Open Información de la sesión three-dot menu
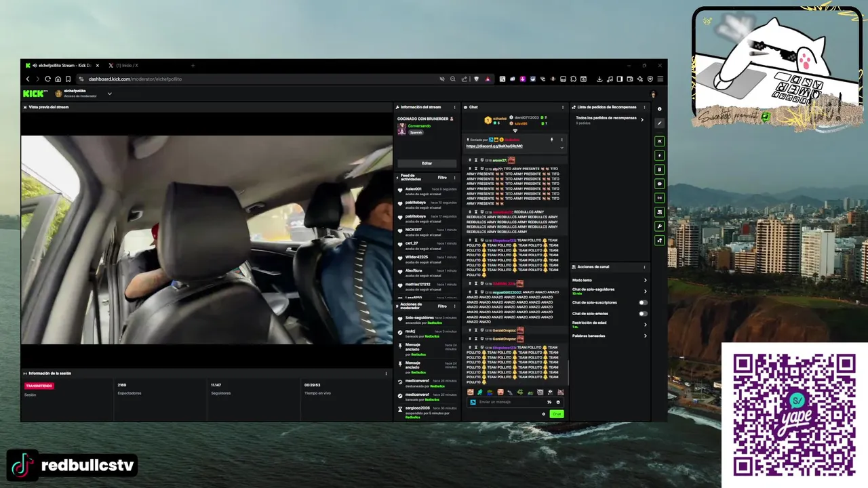Screen dimensions: 868x488 pos(386,373)
